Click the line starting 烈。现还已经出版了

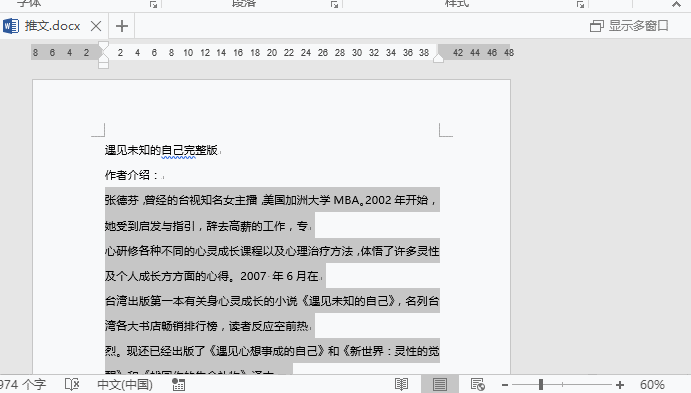pos(272,351)
